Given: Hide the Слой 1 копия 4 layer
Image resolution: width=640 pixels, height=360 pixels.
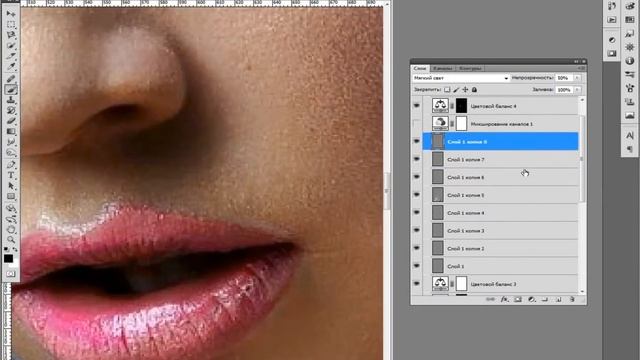Looking at the screenshot, I should pos(417,213).
